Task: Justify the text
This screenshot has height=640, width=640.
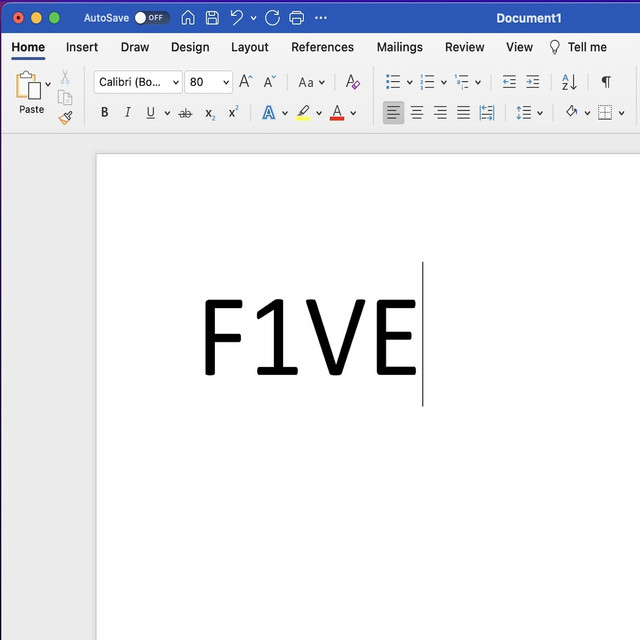Action: tap(463, 113)
